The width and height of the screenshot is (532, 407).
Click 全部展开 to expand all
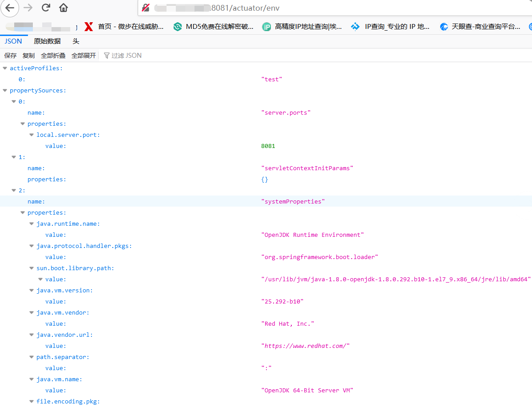(x=83, y=56)
